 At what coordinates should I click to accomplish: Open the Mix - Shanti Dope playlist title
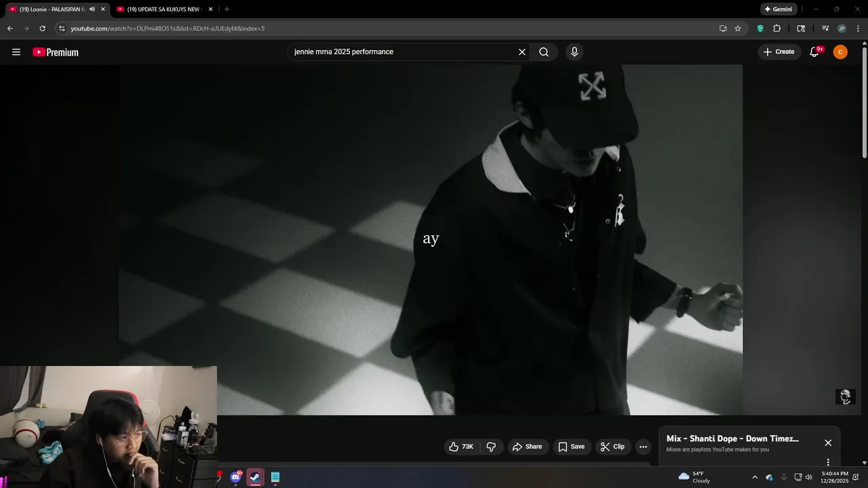pyautogui.click(x=732, y=439)
